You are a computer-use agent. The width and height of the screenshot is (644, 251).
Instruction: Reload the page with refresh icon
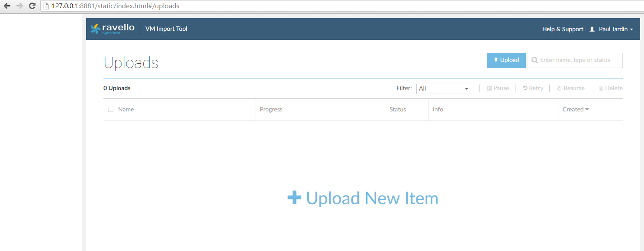click(32, 6)
